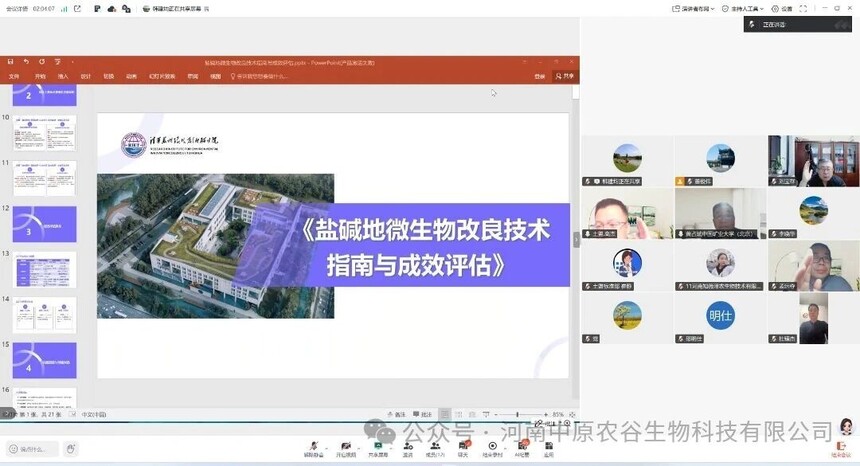Unmute microphone in meeting toolbar

click(314, 449)
